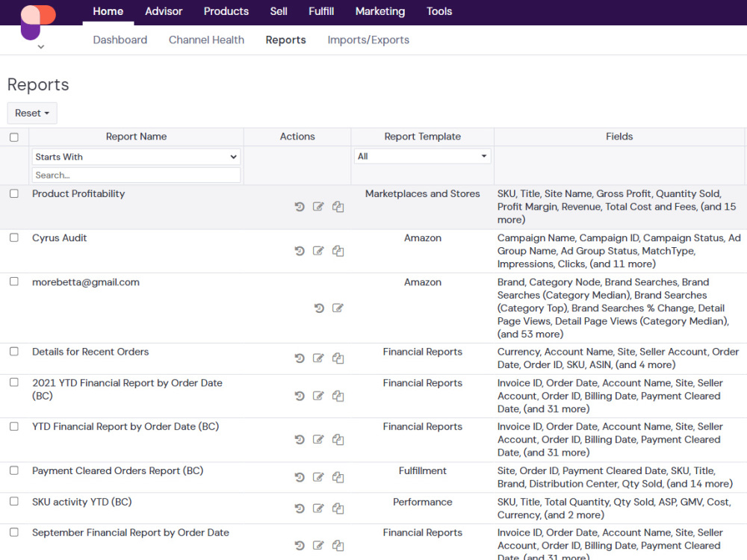Image resolution: width=747 pixels, height=560 pixels.
Task: Open the Sell menu
Action: pos(279,11)
